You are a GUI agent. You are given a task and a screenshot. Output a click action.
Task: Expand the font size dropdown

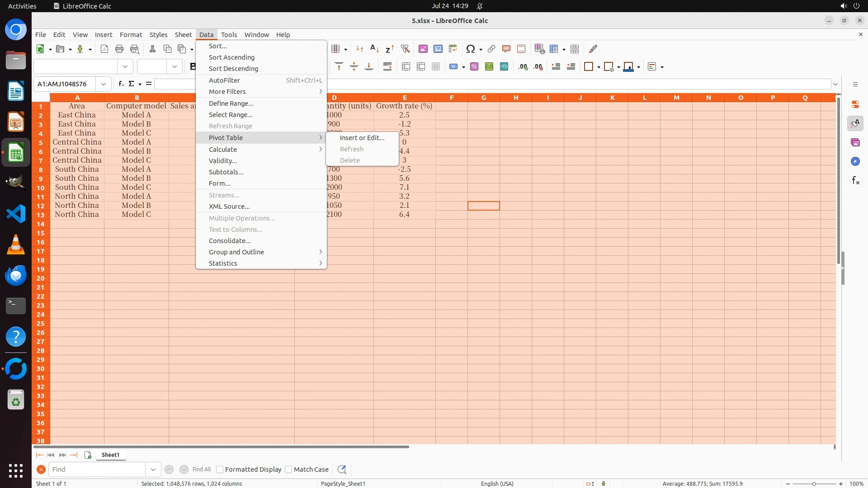[174, 67]
